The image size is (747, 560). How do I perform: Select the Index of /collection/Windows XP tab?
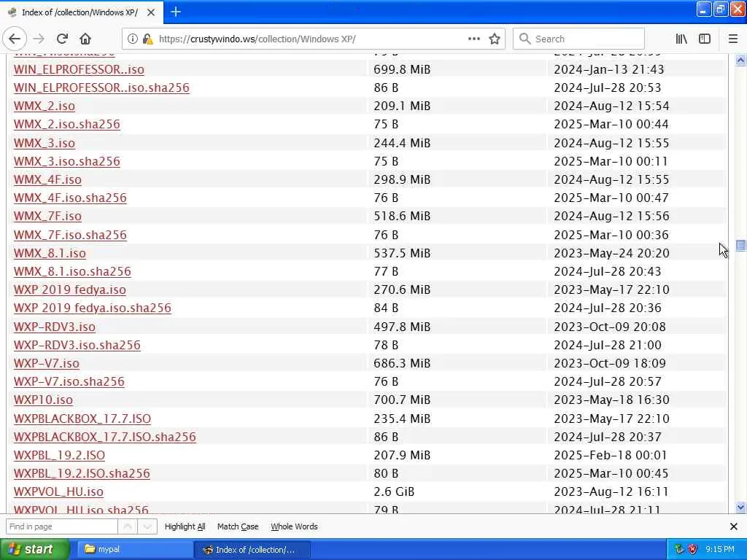[82, 12]
